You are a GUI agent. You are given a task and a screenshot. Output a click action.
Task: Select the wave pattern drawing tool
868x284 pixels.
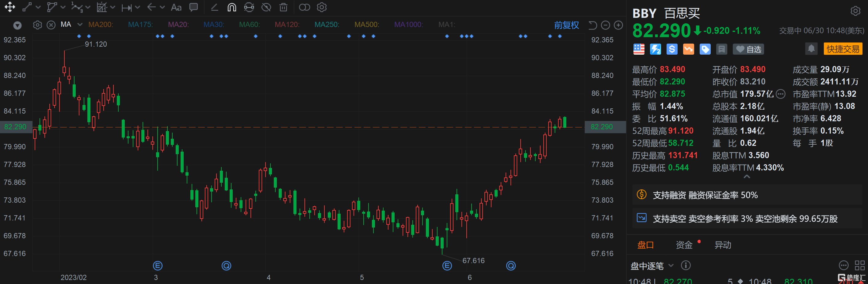[77, 7]
